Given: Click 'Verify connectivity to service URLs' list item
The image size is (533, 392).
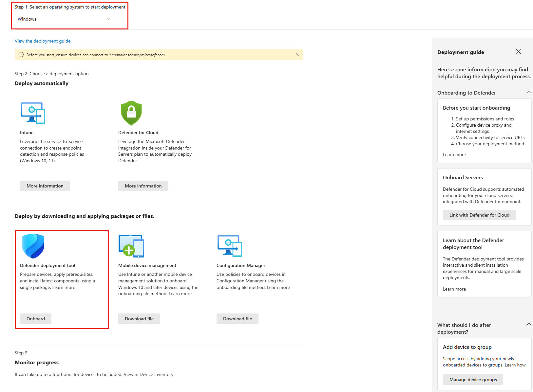Looking at the screenshot, I should coord(490,137).
